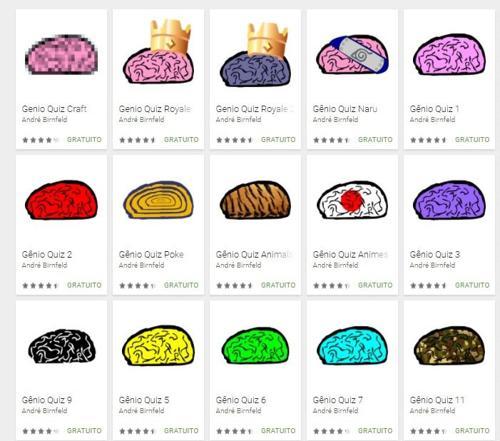Click star rating on Gênio Quiz 2 card
The width and height of the screenshot is (500, 441).
(40, 285)
